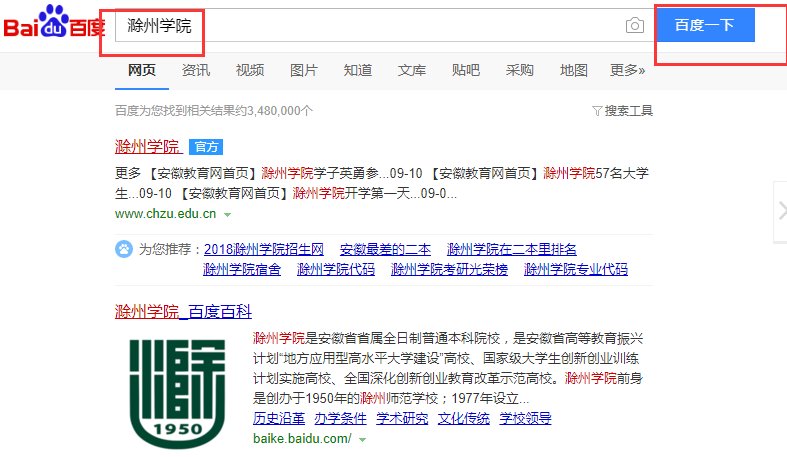Open the 学校领导 sublink

(525, 418)
